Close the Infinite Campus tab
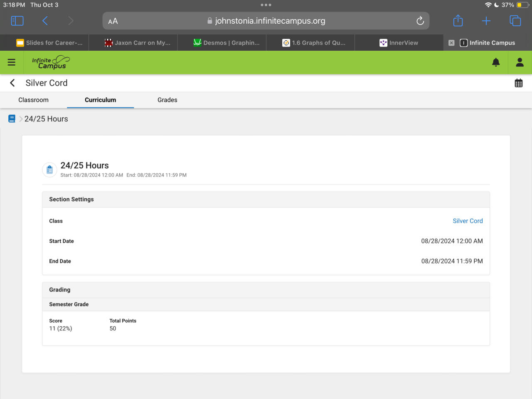This screenshot has width=532, height=399. point(451,43)
